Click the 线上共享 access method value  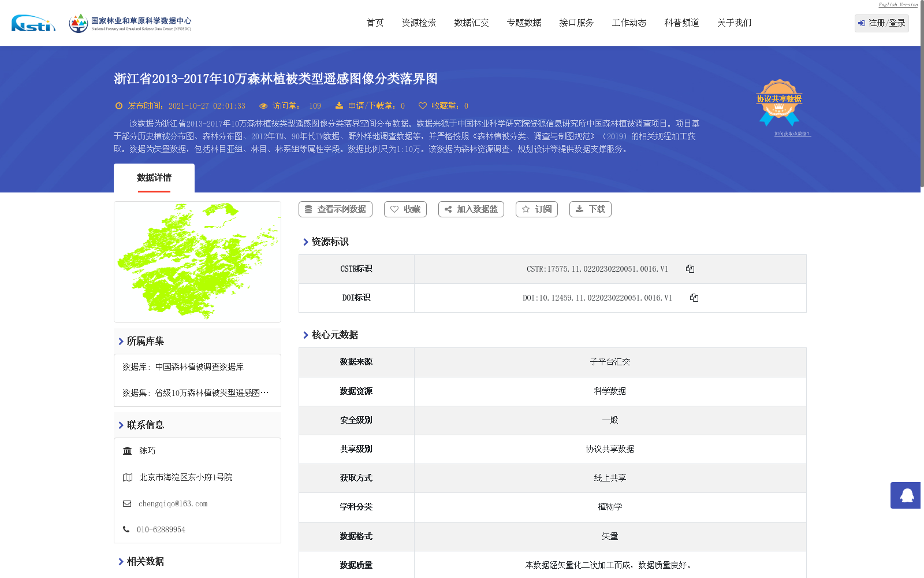[x=610, y=478]
